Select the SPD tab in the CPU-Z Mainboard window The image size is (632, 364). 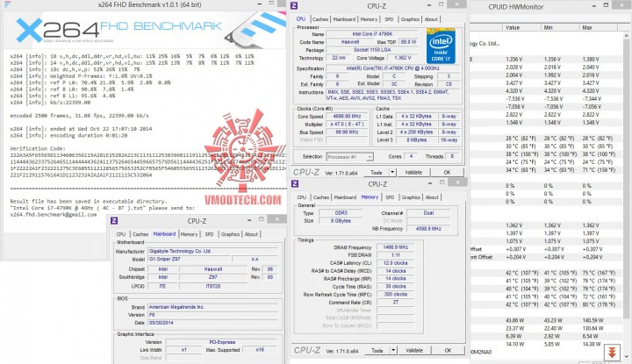pyautogui.click(x=209, y=234)
